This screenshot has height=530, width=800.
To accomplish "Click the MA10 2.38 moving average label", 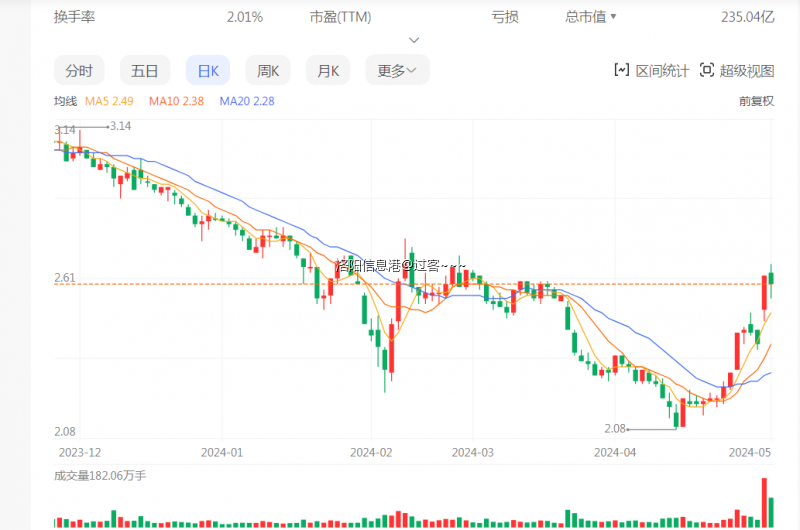I will pos(176,101).
